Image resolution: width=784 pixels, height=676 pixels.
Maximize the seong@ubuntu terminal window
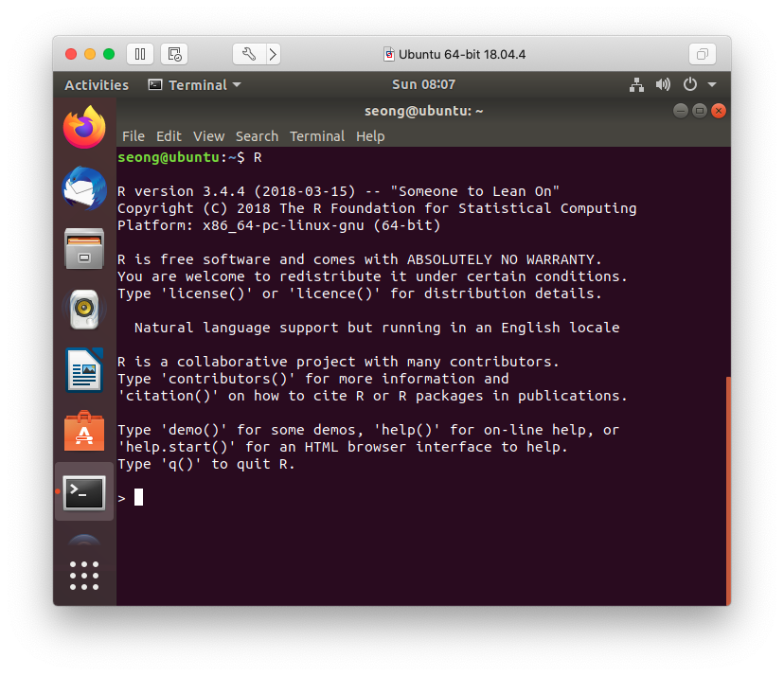pos(700,111)
